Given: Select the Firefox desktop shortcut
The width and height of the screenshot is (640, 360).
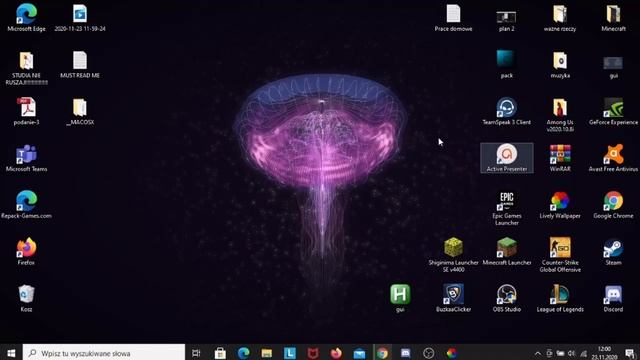Looking at the screenshot, I should pos(27,251).
